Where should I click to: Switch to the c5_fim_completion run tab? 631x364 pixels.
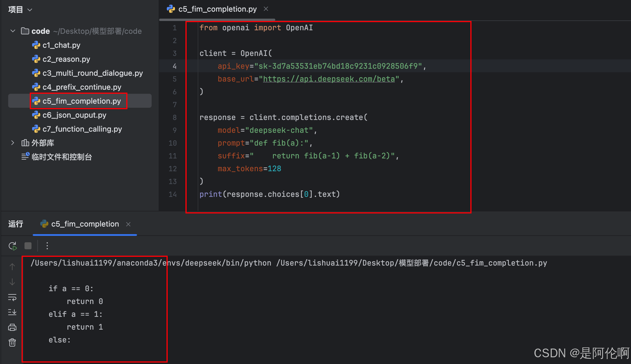tap(85, 224)
